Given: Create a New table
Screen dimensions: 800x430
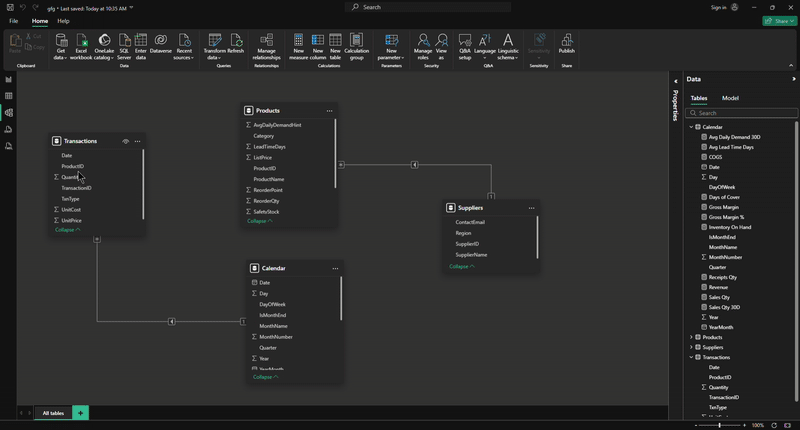Looking at the screenshot, I should click(335, 46).
